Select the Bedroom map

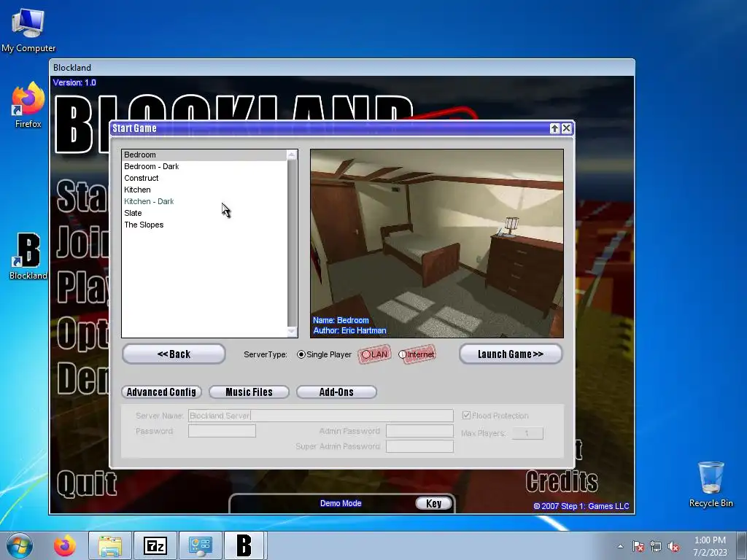coord(204,155)
